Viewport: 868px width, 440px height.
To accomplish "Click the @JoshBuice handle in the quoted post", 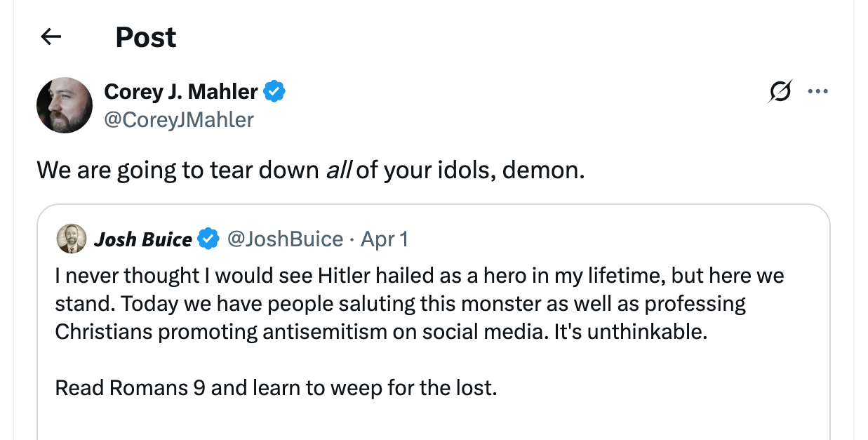I will tap(285, 239).
